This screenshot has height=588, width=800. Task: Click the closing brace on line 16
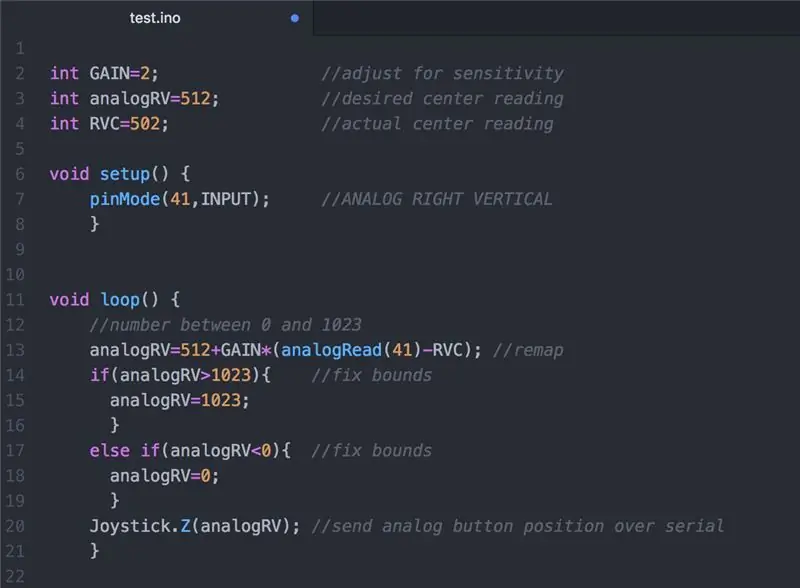click(x=115, y=425)
